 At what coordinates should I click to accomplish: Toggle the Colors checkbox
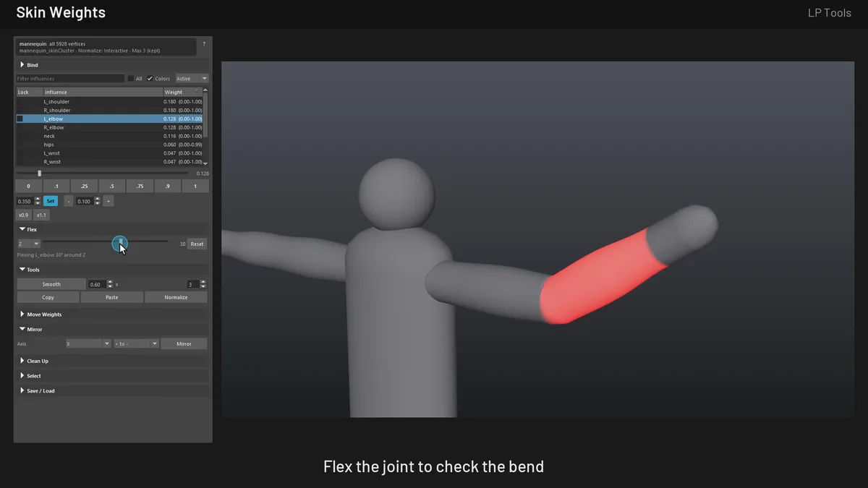(x=150, y=78)
